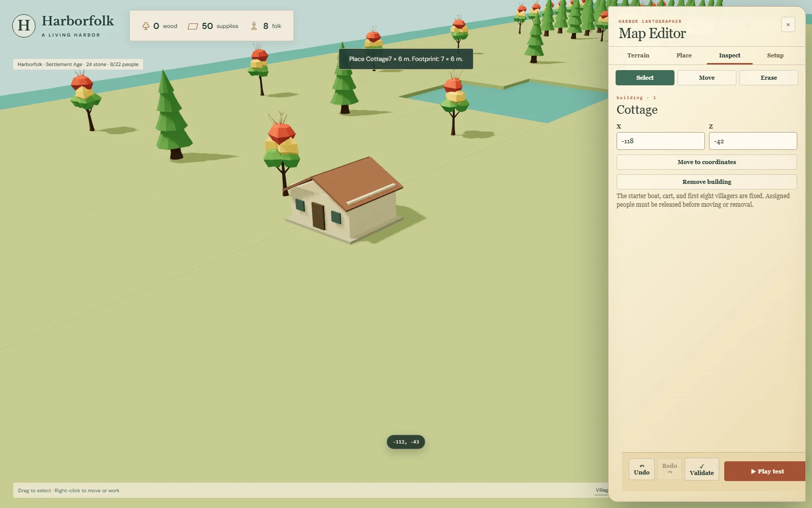
Task: Click the folk villager icon
Action: 254,26
